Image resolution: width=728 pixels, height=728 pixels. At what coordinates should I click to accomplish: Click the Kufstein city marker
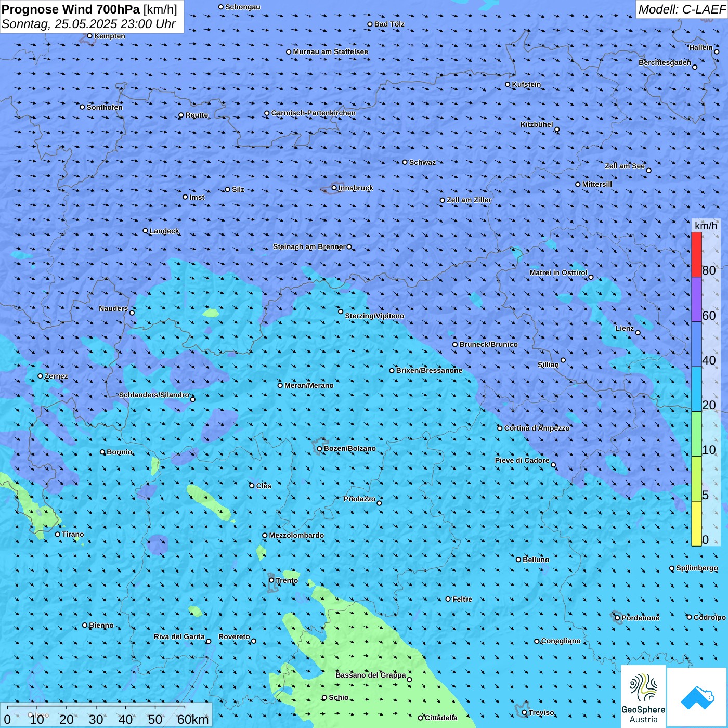point(508,84)
